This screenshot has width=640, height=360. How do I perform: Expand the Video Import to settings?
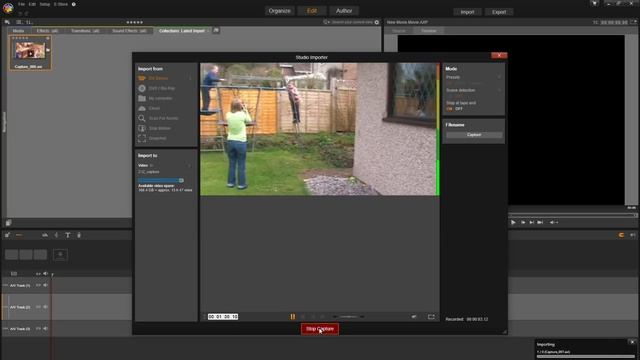tap(189, 165)
